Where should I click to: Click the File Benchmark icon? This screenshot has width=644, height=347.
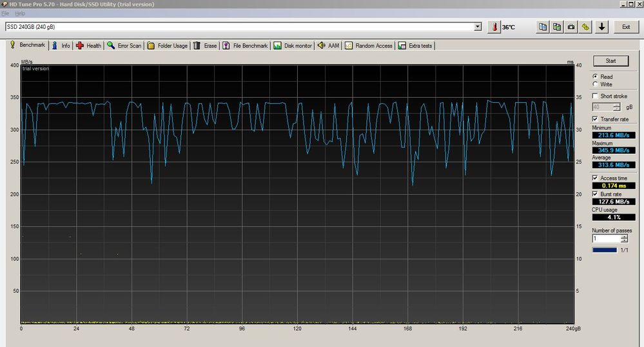[226, 46]
